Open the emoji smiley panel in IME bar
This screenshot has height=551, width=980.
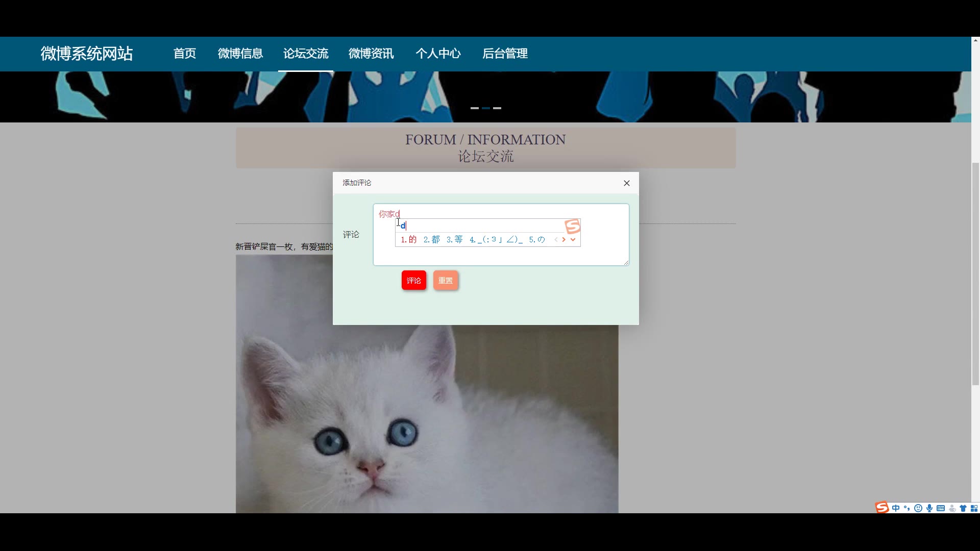pos(918,508)
